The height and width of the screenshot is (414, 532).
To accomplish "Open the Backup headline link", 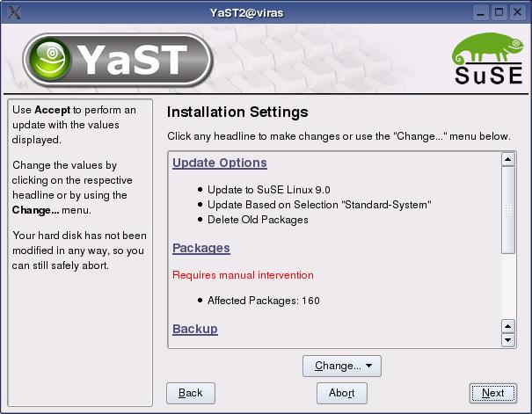I will [195, 329].
